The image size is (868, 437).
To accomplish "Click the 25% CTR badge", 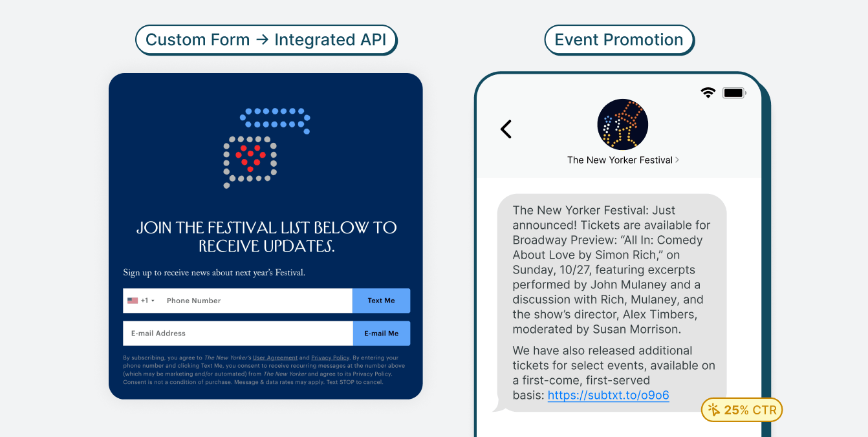I will coord(741,409).
